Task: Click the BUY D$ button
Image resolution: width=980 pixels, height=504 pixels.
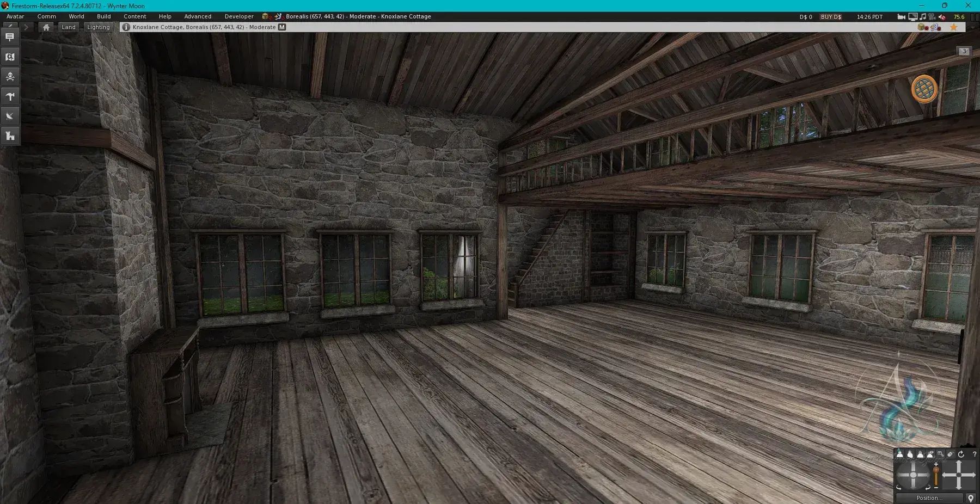Action: click(x=831, y=17)
